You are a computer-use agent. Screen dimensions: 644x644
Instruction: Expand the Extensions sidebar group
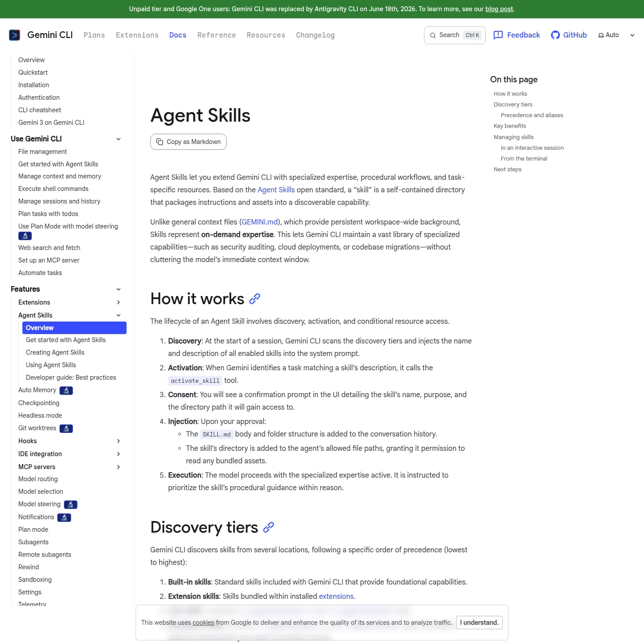pyautogui.click(x=119, y=302)
